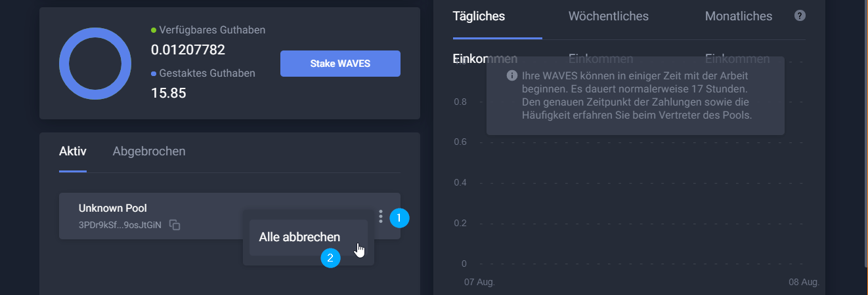Click the numbered badge 2 marker
The image size is (868, 295).
[330, 258]
